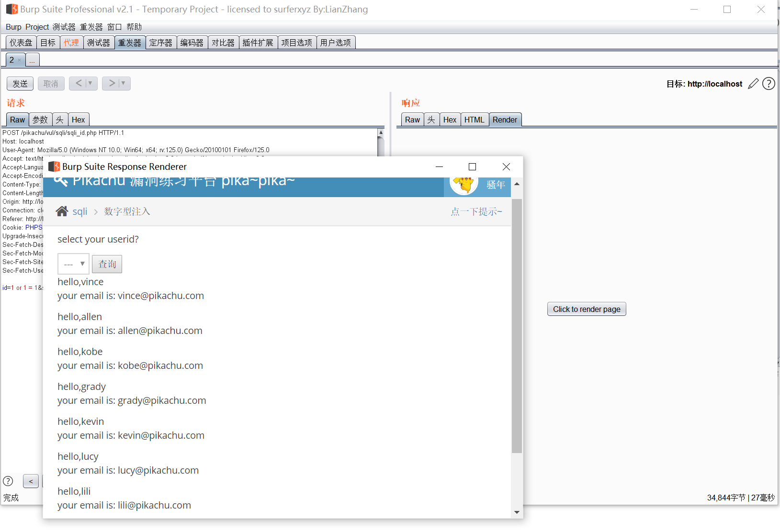Image resolution: width=780 pixels, height=532 pixels.
Task: Switch to the 插件扩展 extender tab
Action: 258,43
